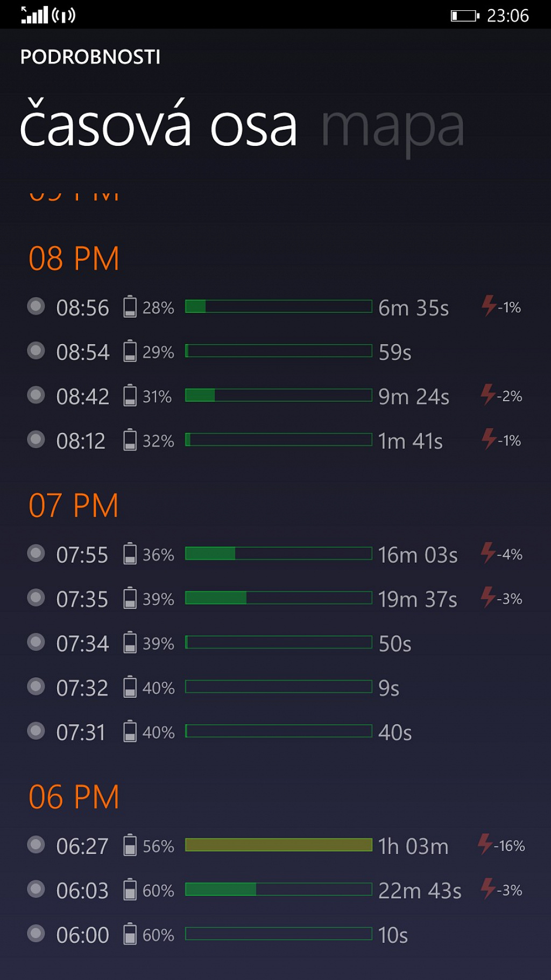Viewport: 551px width, 980px height.
Task: Expand the 06 PM hour header
Action: point(74,797)
